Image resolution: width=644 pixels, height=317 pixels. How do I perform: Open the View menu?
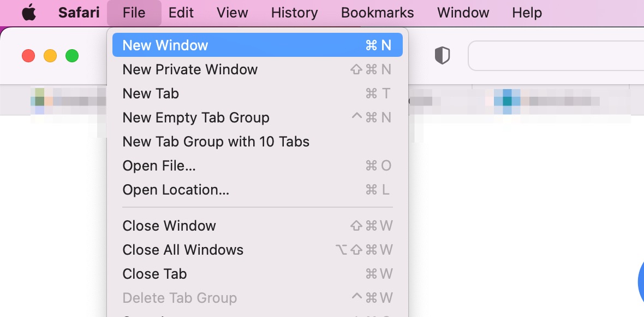pyautogui.click(x=232, y=13)
